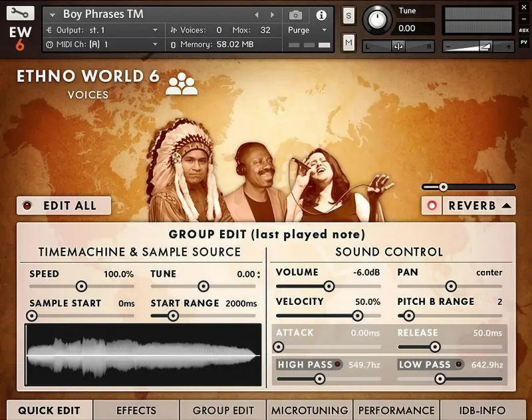532x420 pixels.
Task: Click the Memory 58.02 MB readout
Action: (x=235, y=45)
